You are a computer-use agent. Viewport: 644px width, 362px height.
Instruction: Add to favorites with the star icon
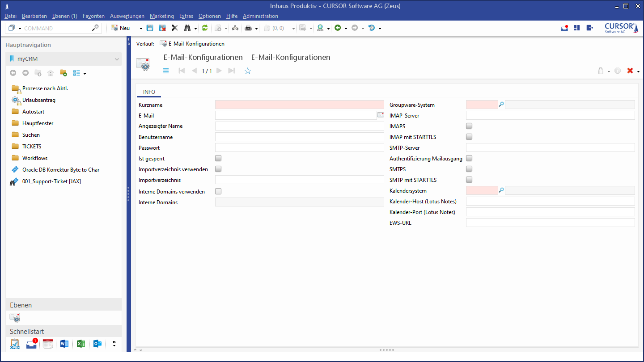(248, 71)
